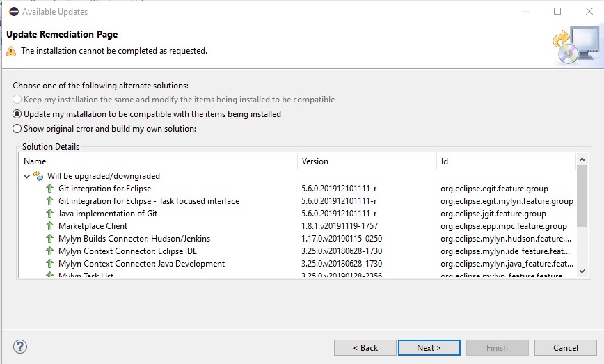The height and width of the screenshot is (364, 604).
Task: Click the green arrow beside Mylyn Builds Connector
Action: pos(49,239)
